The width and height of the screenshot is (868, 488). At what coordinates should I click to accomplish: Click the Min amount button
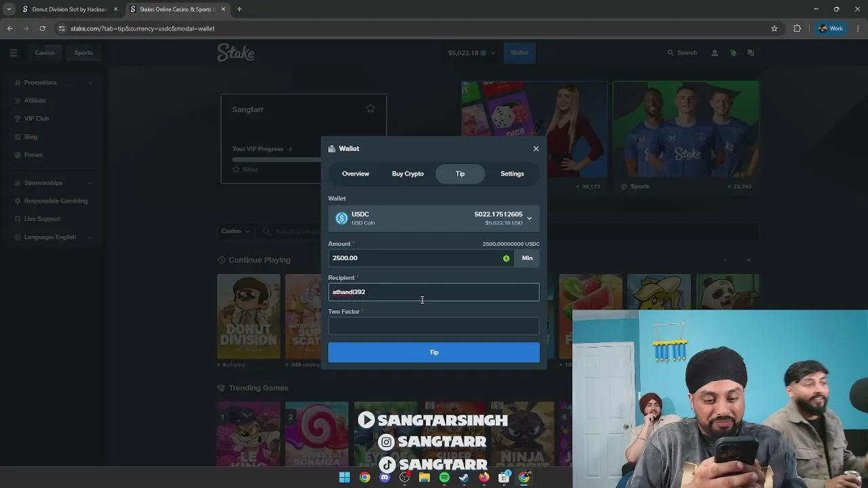point(527,258)
